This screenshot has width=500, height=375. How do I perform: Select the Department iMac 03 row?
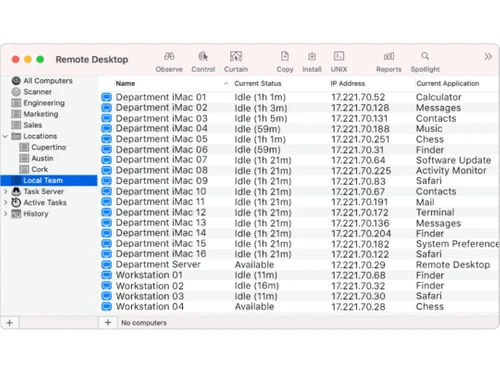(299, 118)
